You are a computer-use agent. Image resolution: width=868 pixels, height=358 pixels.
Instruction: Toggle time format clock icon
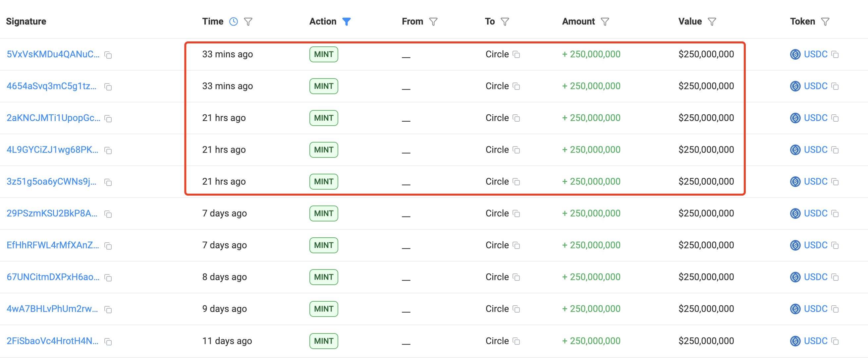pyautogui.click(x=233, y=22)
